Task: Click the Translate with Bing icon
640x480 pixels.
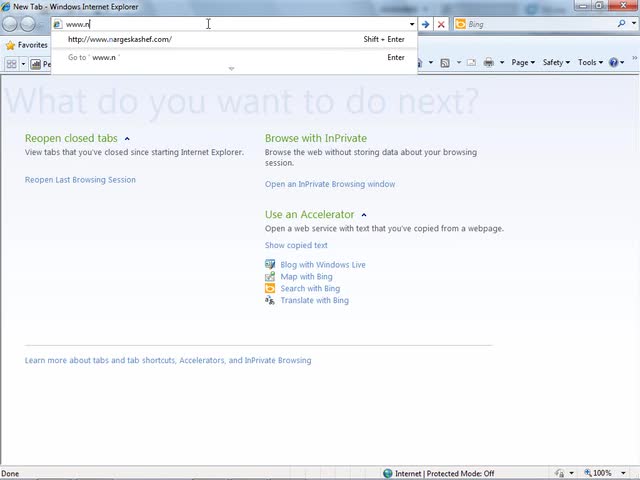Action: click(270, 300)
